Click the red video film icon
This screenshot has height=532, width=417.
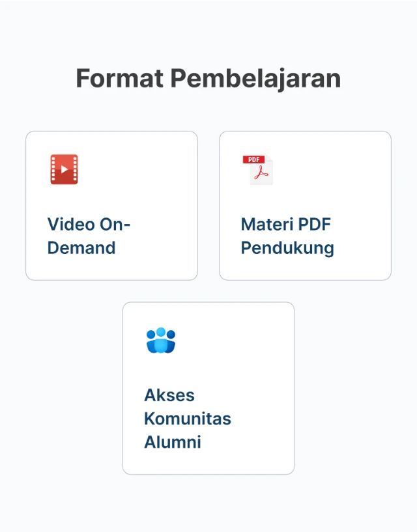coord(64,169)
